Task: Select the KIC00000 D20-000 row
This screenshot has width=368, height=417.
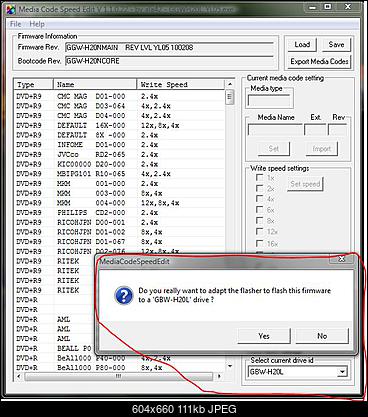Action: click(x=119, y=164)
